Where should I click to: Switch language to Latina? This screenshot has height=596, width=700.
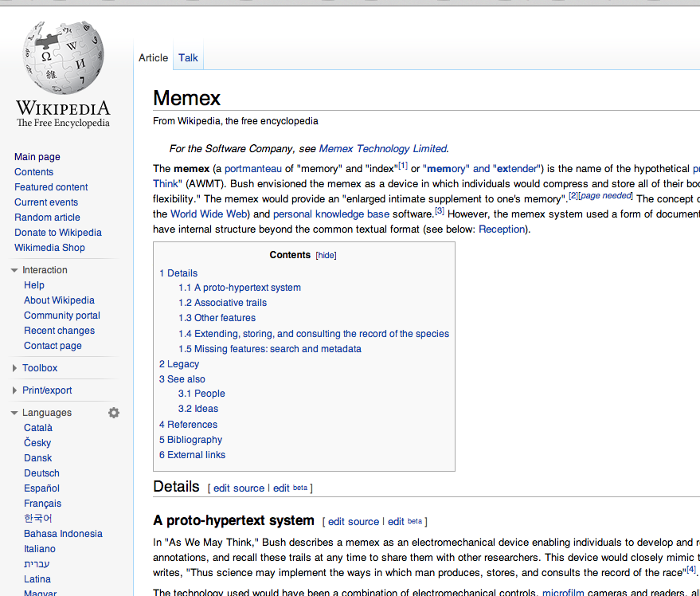(x=37, y=579)
